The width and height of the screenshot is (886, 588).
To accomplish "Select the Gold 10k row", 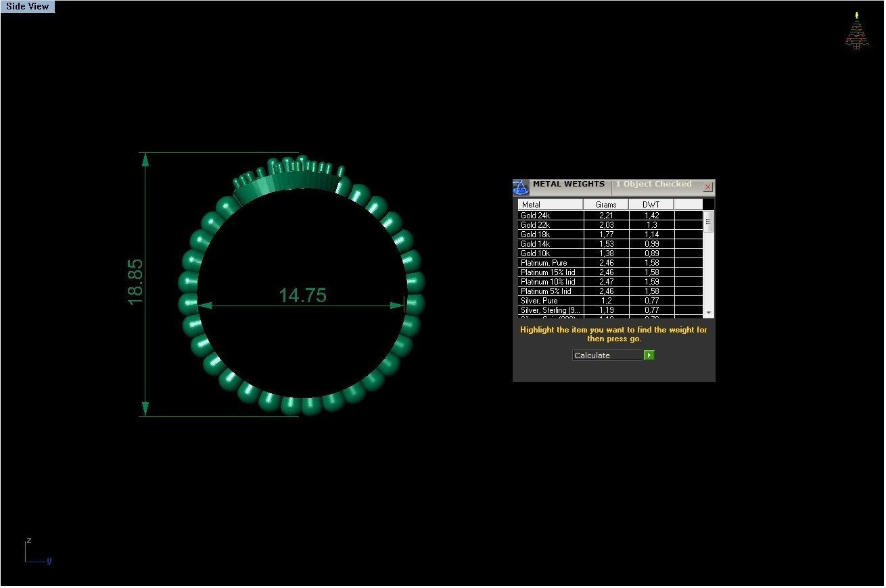I will coord(611,253).
